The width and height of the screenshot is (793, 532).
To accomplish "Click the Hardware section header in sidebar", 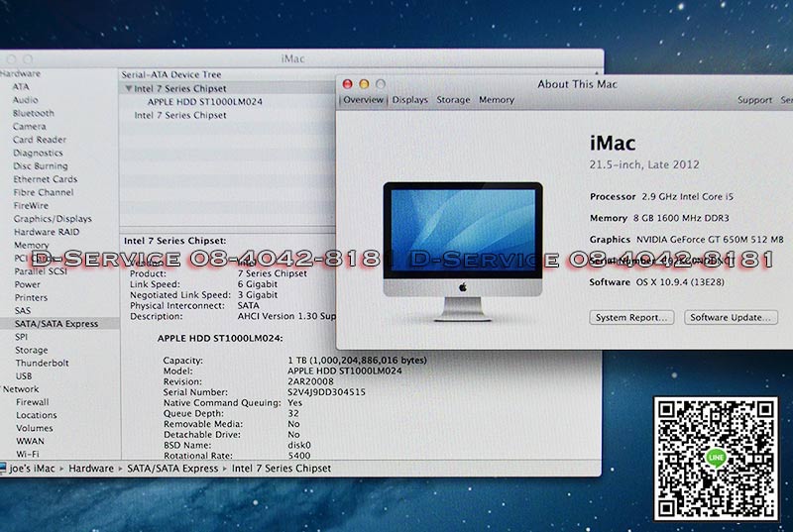I will click(20, 73).
